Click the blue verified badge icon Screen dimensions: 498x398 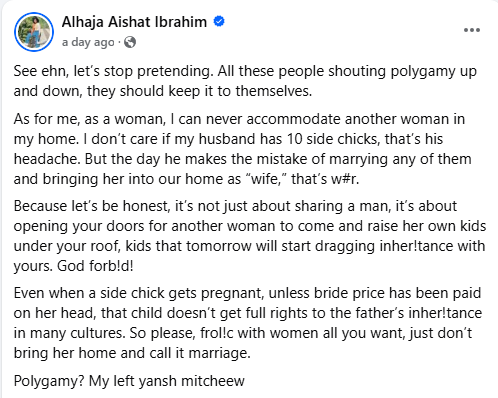(x=219, y=21)
